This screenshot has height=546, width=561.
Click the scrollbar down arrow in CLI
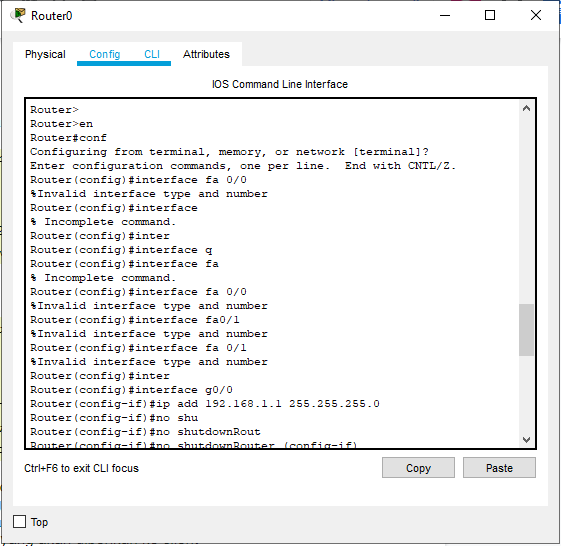[526, 439]
